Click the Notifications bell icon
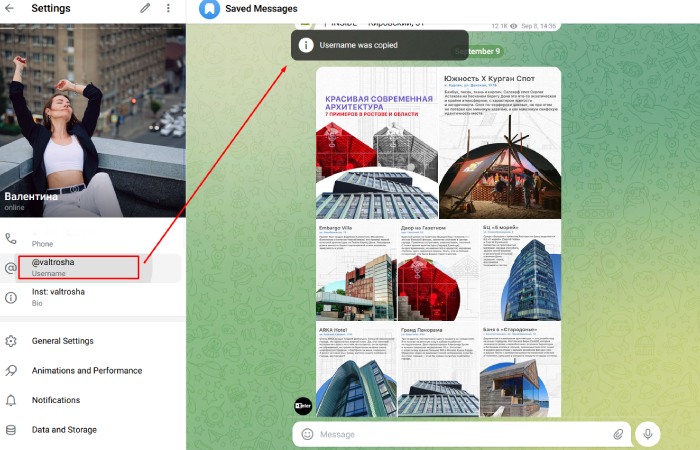This screenshot has height=450, width=700. [x=11, y=400]
